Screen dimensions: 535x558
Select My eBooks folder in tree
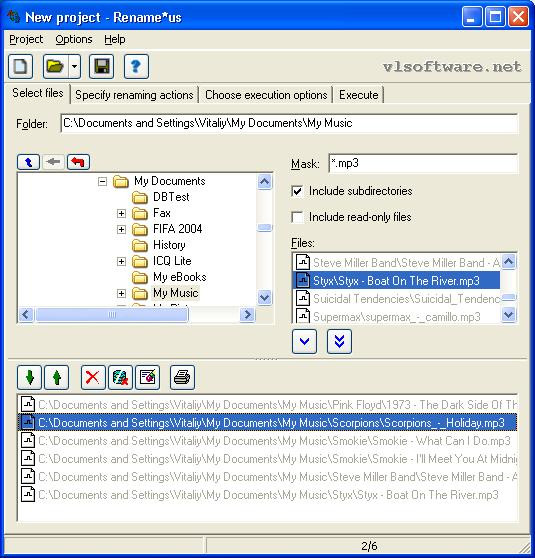coord(180,277)
